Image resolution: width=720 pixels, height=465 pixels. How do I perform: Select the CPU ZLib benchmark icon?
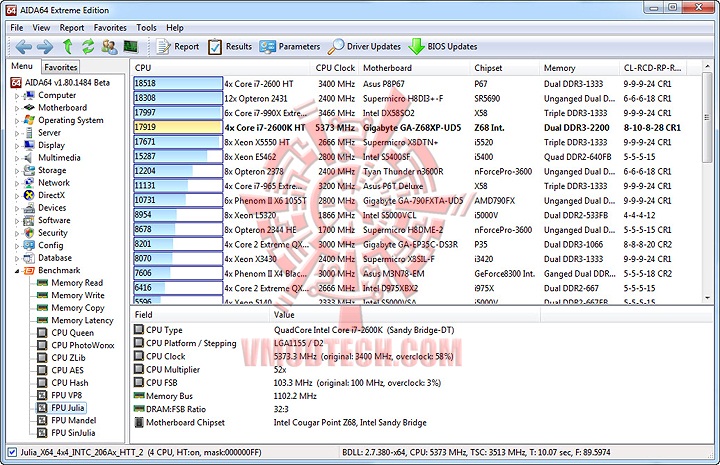click(x=42, y=358)
